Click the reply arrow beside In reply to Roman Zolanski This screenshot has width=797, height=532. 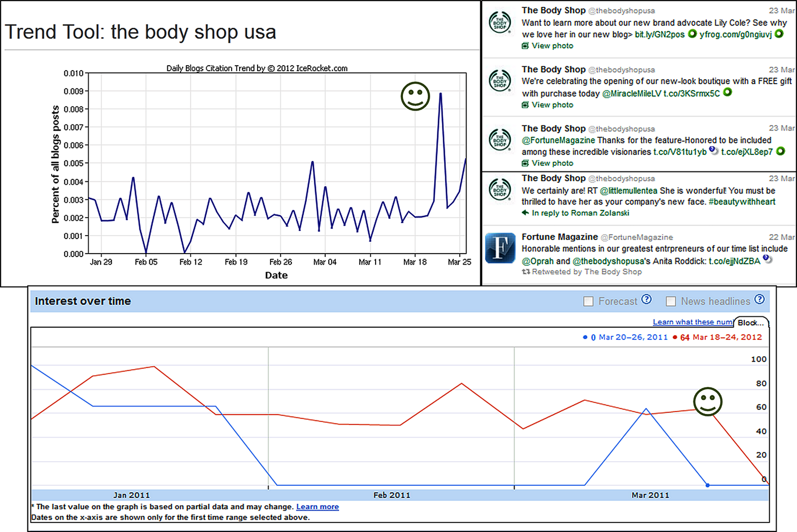[525, 213]
